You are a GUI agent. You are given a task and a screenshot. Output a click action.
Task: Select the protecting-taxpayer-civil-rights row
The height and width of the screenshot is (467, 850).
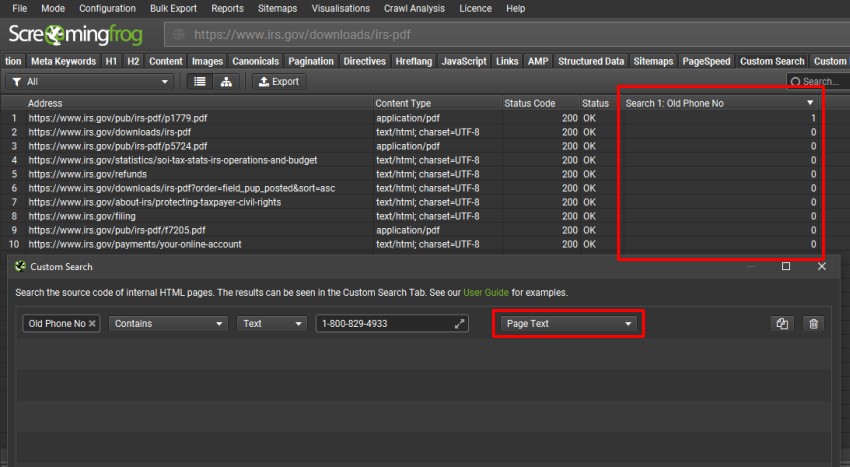coord(154,202)
